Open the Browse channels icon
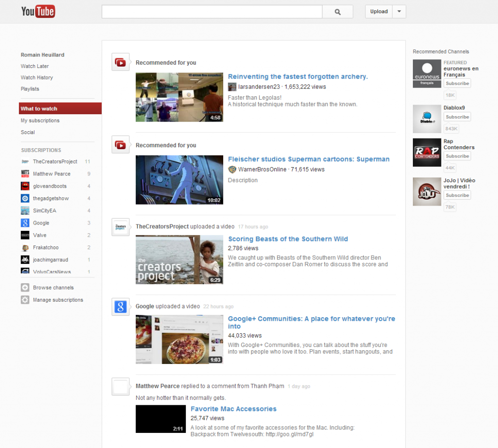This screenshot has height=448, width=498. (24, 288)
